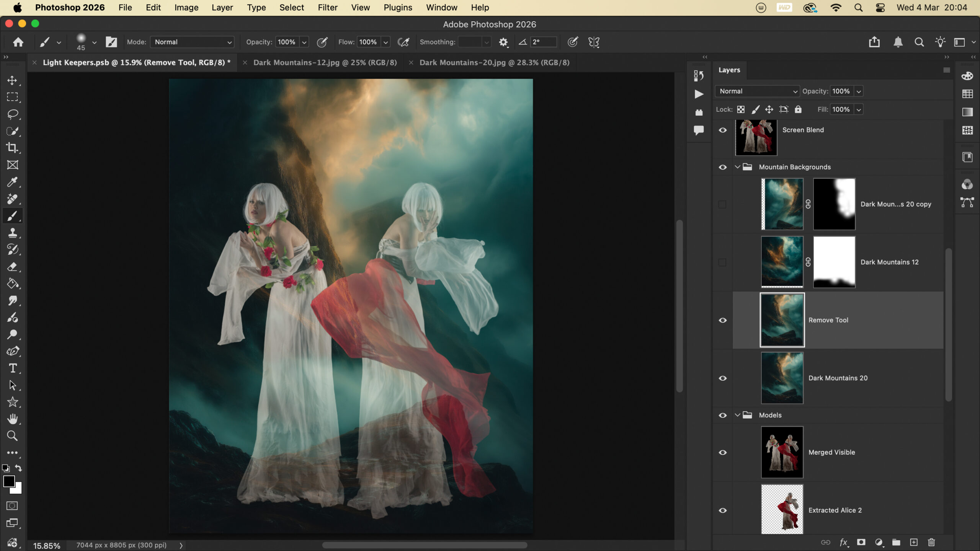Screen dimensions: 980x551
Task: Show the Dark Mountains 12 layer
Action: point(722,262)
